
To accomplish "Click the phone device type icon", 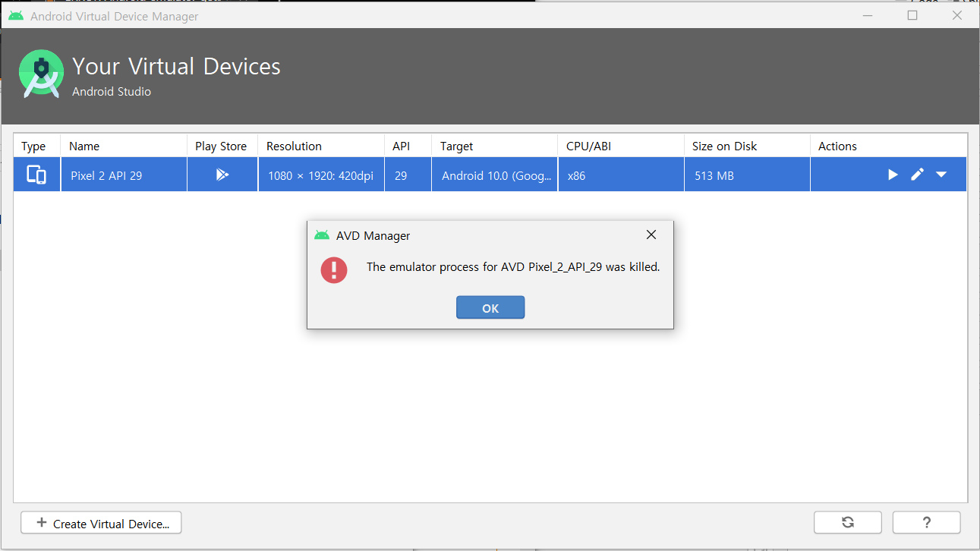I will 36,175.
